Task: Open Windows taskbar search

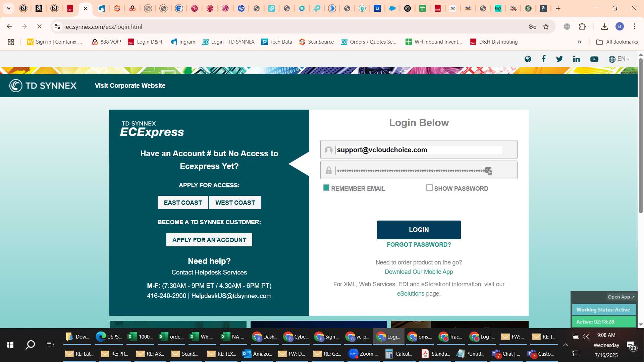Action: (30, 345)
